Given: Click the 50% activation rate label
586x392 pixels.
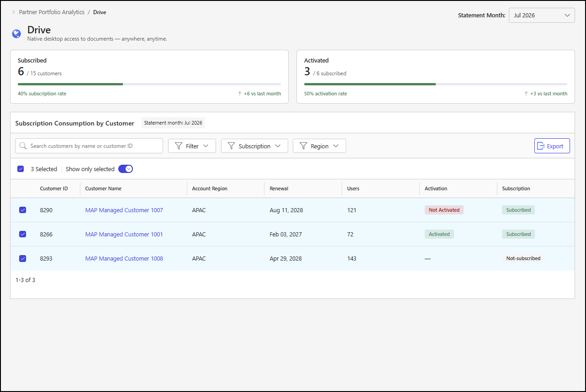Looking at the screenshot, I should coord(326,94).
